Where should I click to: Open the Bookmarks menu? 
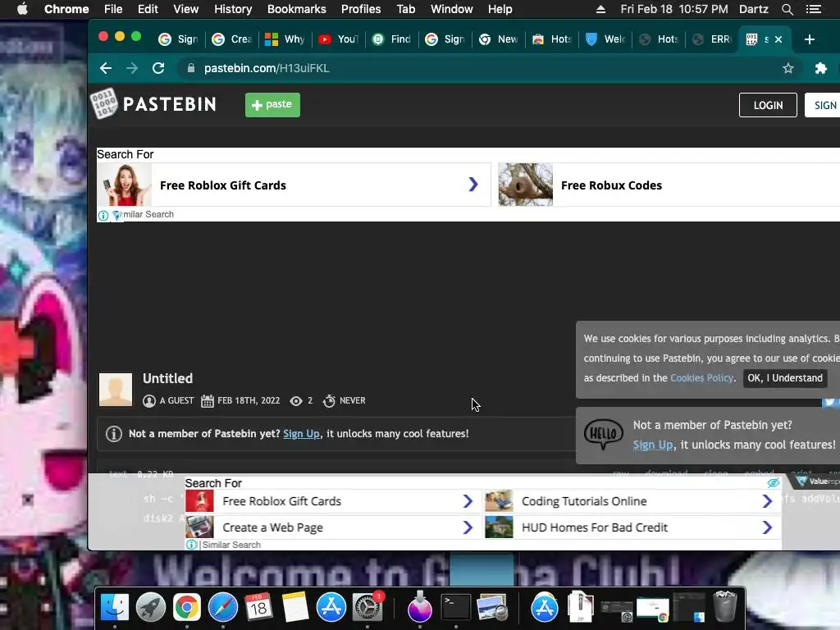pyautogui.click(x=297, y=9)
